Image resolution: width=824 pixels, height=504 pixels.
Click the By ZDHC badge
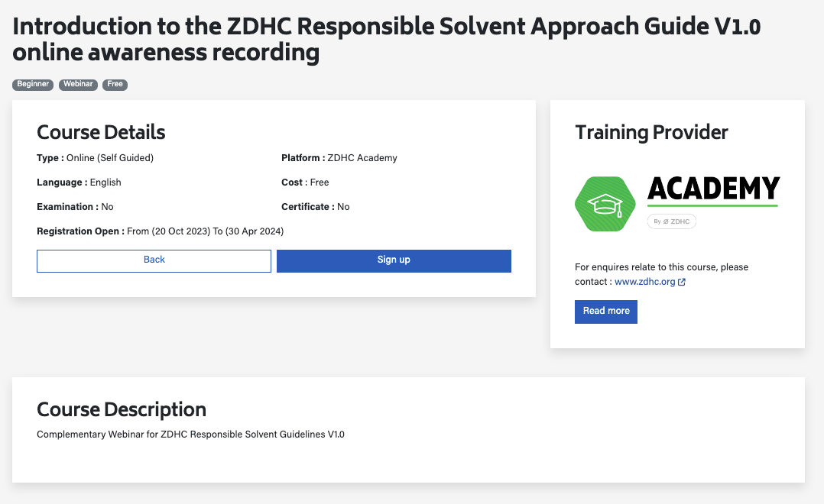pyautogui.click(x=672, y=221)
